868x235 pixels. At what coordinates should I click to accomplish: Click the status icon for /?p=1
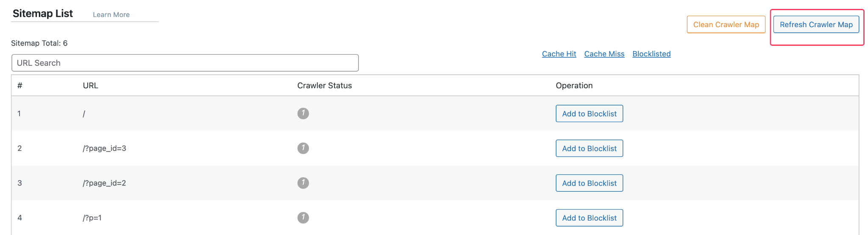[303, 218]
